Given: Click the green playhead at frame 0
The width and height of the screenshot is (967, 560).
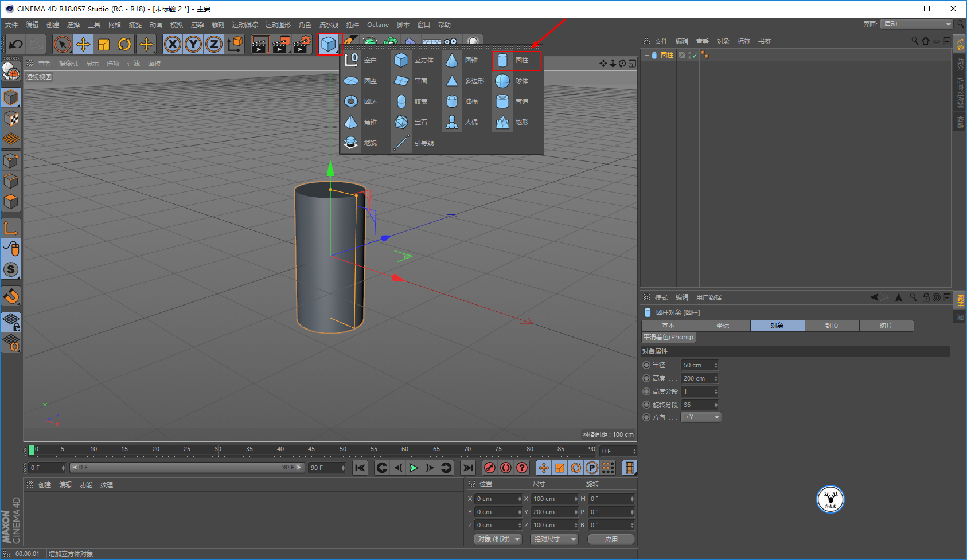Looking at the screenshot, I should [32, 449].
